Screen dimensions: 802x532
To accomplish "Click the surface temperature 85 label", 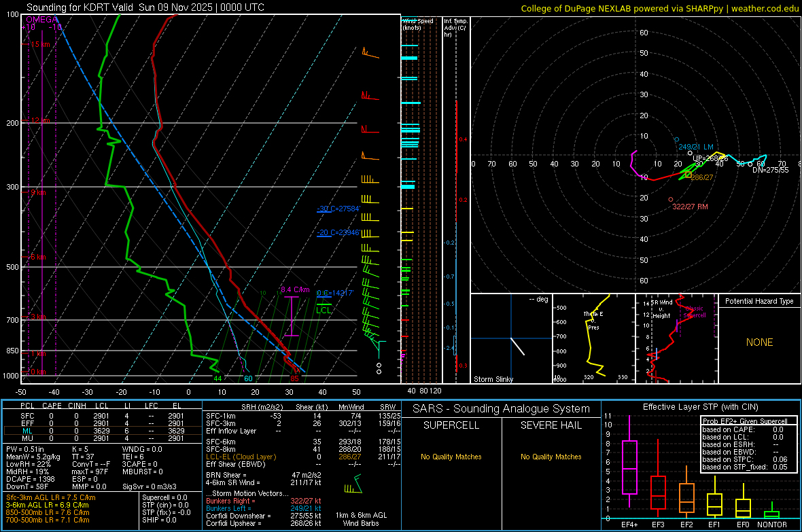I will [x=294, y=378].
